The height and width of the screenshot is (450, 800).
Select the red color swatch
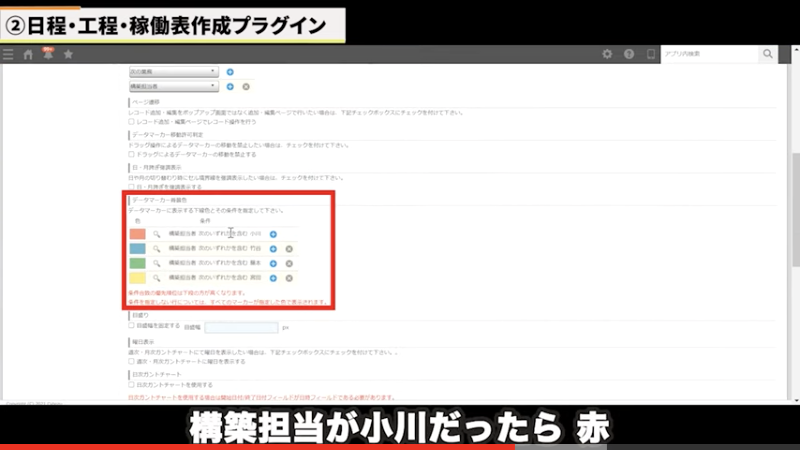[x=138, y=233]
